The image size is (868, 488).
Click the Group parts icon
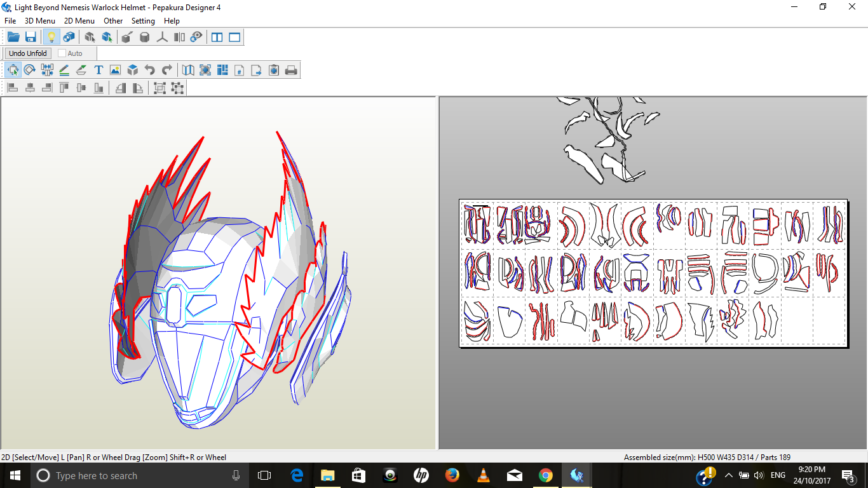tap(159, 88)
